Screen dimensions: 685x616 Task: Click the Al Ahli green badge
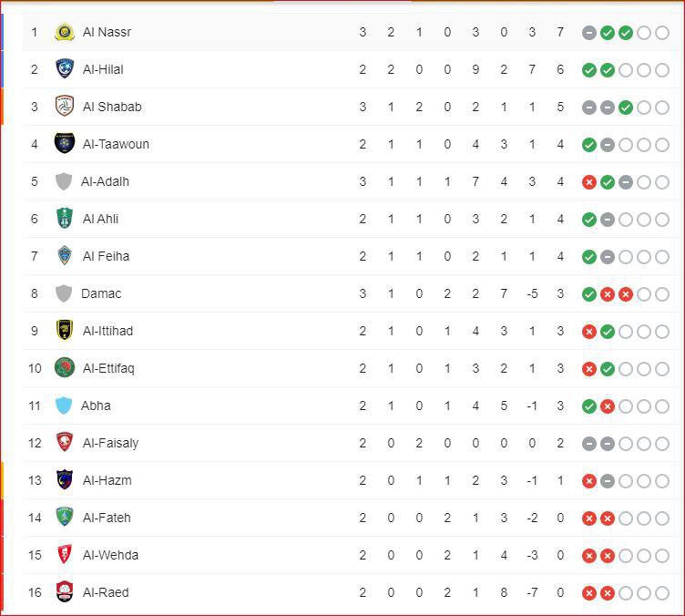pos(64,219)
